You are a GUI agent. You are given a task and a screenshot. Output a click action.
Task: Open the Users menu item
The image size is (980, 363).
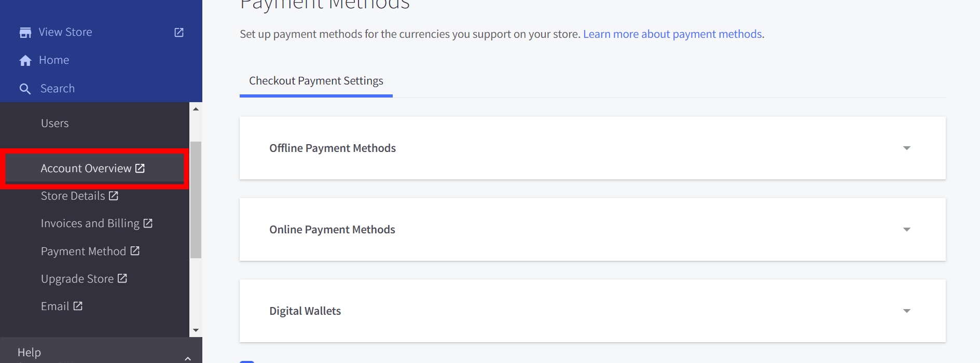(55, 123)
